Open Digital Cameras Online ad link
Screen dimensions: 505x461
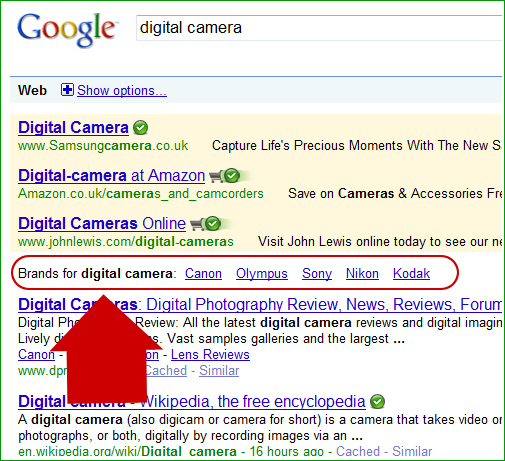(x=102, y=224)
